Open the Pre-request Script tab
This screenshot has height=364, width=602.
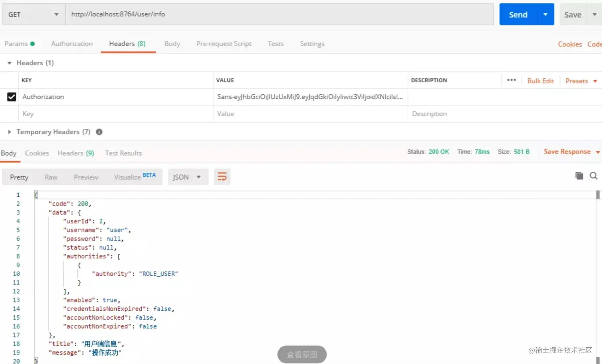[224, 44]
